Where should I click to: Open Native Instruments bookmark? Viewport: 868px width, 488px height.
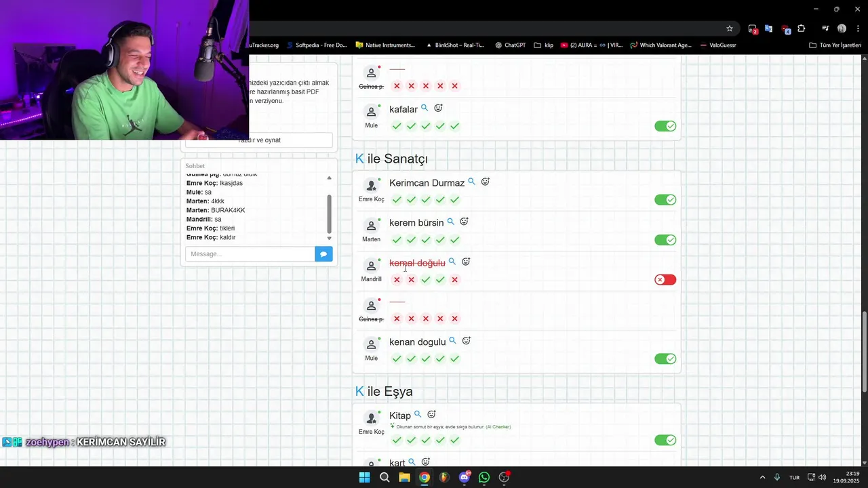click(x=384, y=45)
